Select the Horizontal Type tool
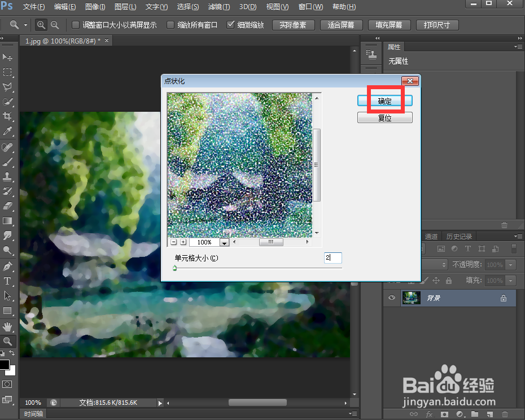Viewport: 525px width, 420px height. [x=8, y=281]
